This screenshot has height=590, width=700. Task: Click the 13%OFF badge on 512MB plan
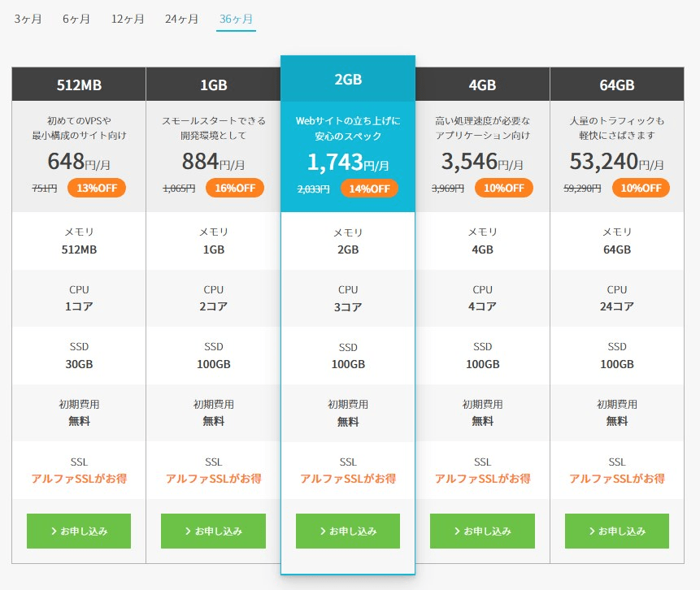tap(97, 188)
